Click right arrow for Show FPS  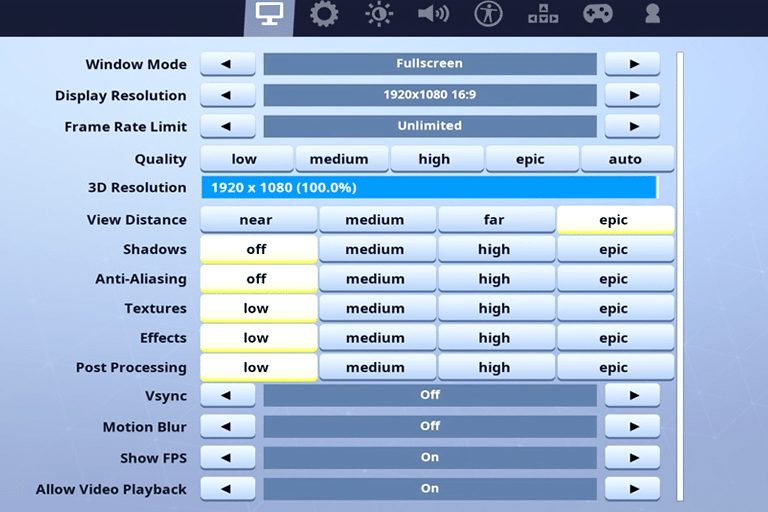click(x=632, y=458)
